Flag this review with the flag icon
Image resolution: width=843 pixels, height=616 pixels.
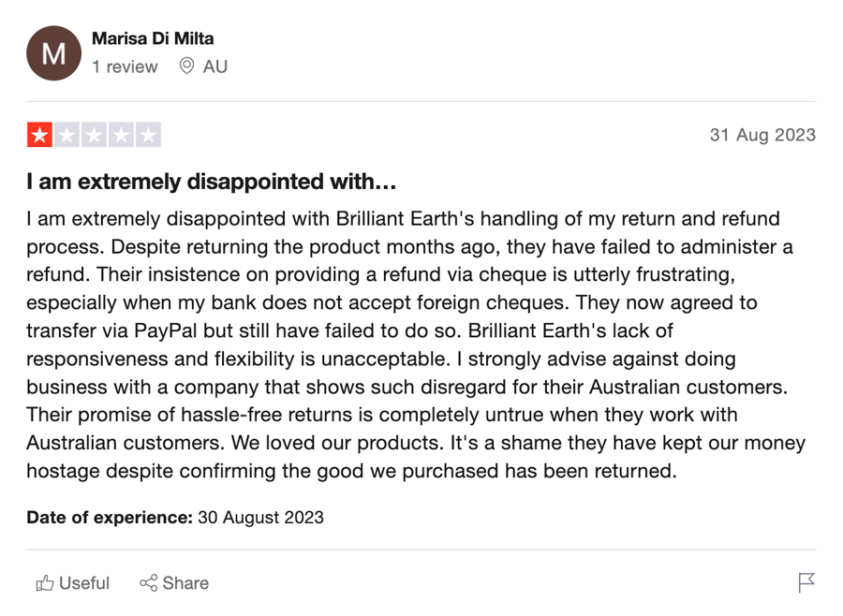pyautogui.click(x=806, y=582)
